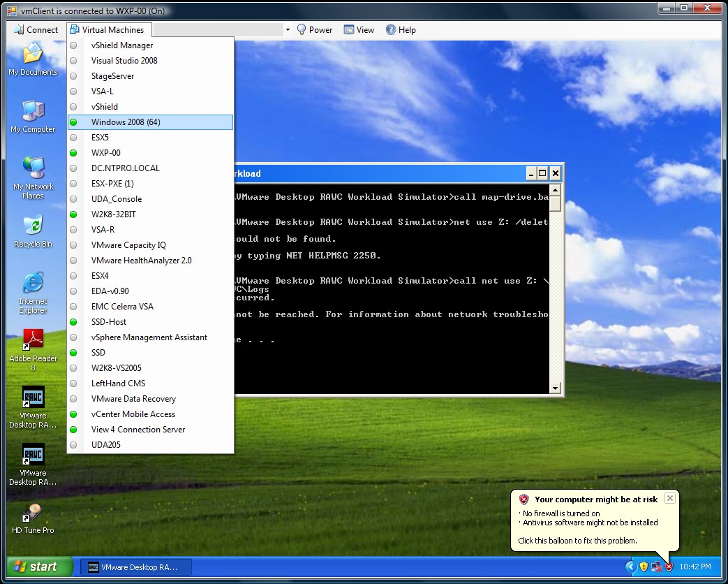Select EMC Celerra VSA entry
728x584 pixels.
pos(151,306)
